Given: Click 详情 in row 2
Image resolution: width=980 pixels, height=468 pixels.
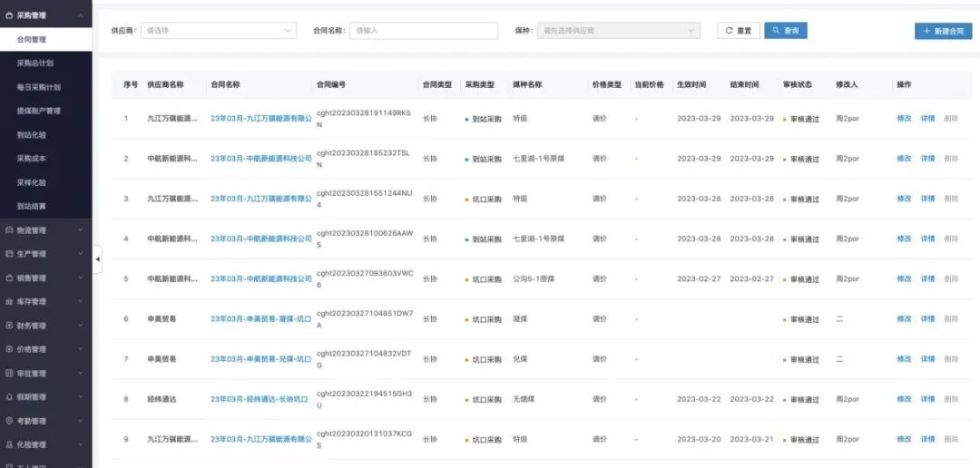Looking at the screenshot, I should click(x=927, y=159).
